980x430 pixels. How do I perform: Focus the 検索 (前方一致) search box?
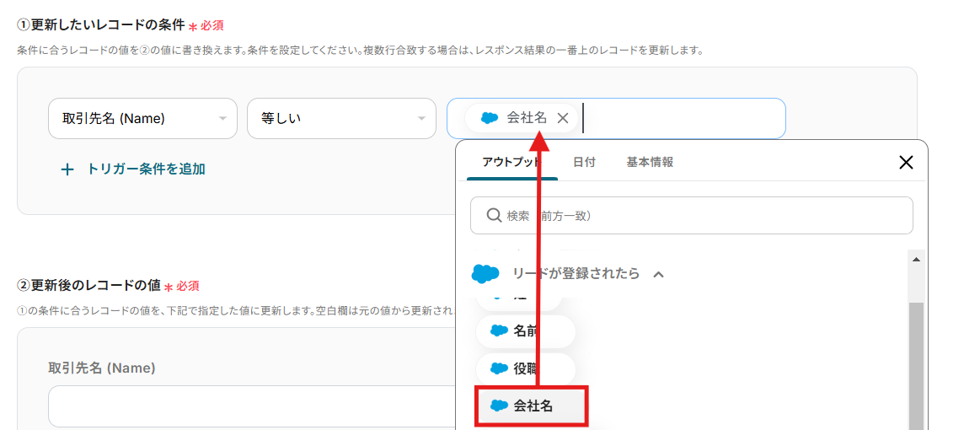tap(691, 216)
